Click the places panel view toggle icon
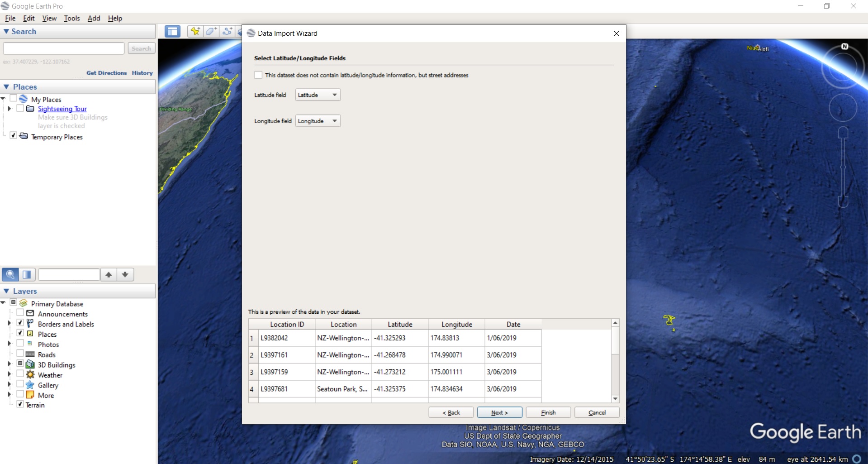The height and width of the screenshot is (464, 868). [27, 274]
